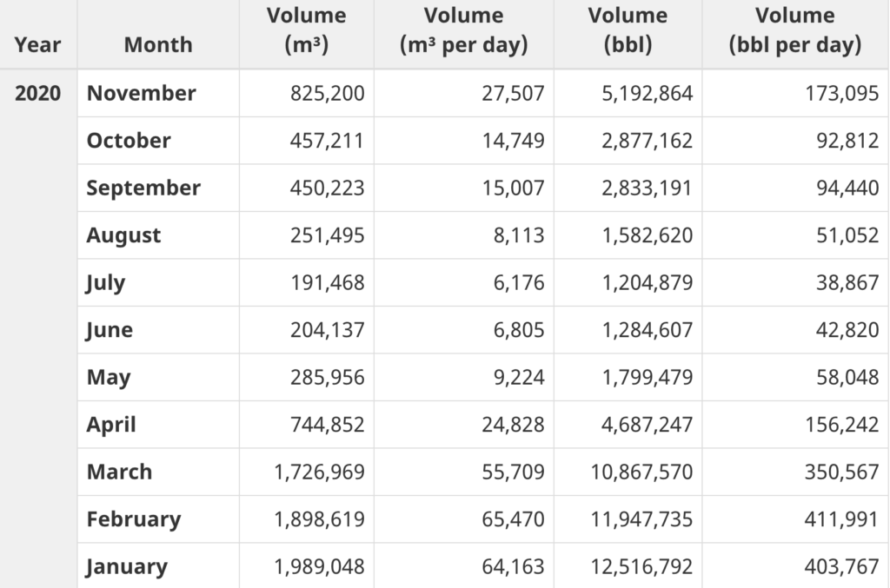Click the August row label
Viewport: 890px width, 588px height.
click(x=123, y=235)
